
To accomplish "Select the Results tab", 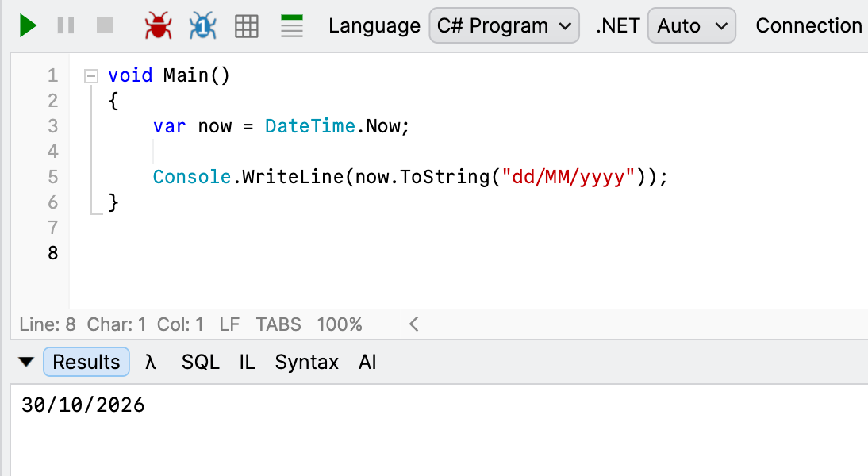I will click(86, 362).
